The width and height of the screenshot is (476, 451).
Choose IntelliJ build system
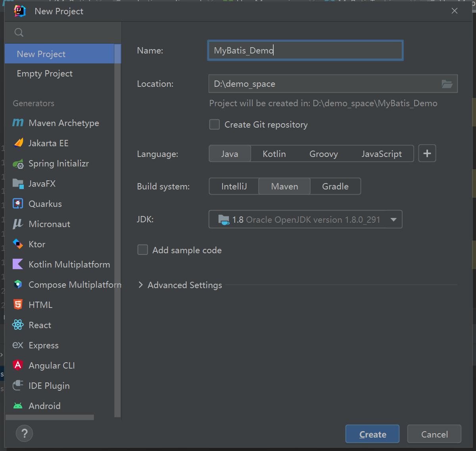(x=234, y=186)
